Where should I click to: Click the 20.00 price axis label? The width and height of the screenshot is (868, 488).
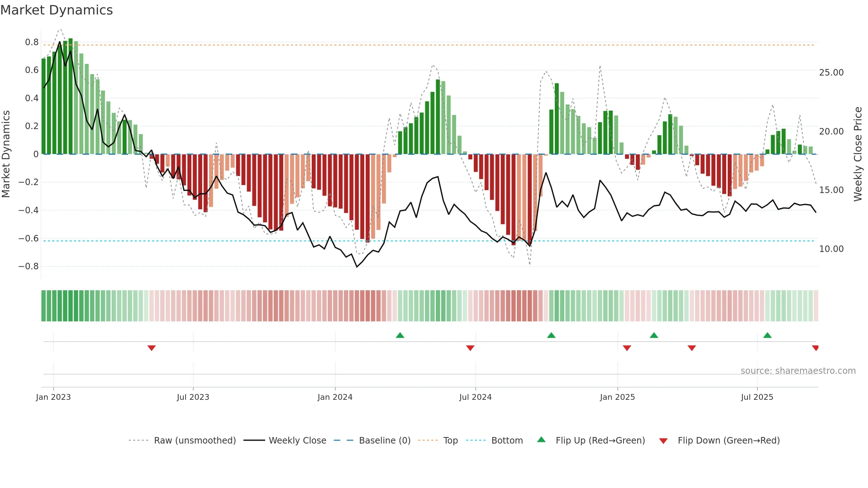pos(831,131)
